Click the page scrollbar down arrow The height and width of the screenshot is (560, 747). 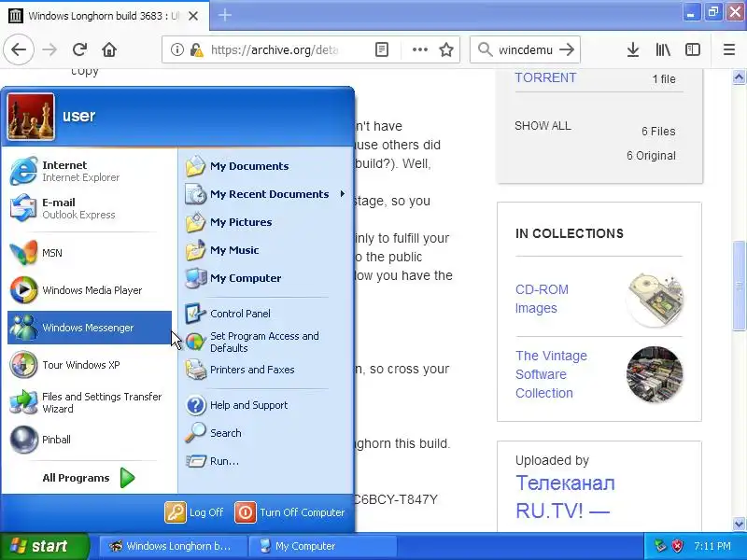[x=739, y=524]
